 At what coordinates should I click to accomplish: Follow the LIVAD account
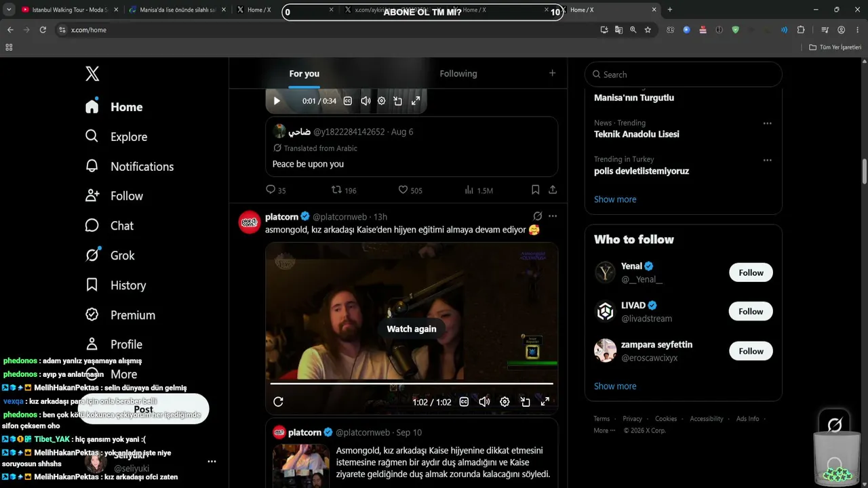tap(751, 312)
